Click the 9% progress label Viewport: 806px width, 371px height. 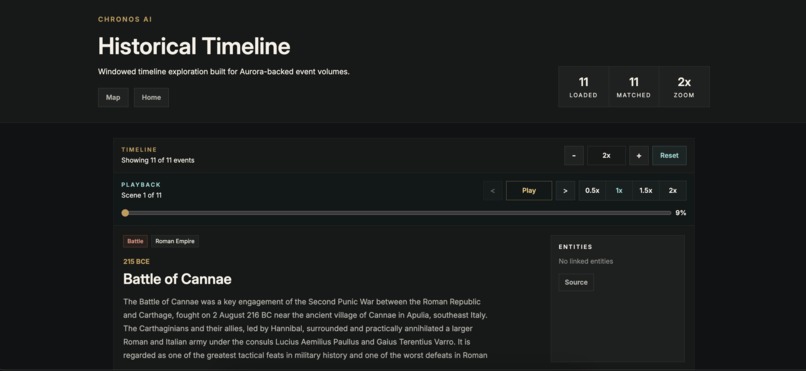(681, 213)
